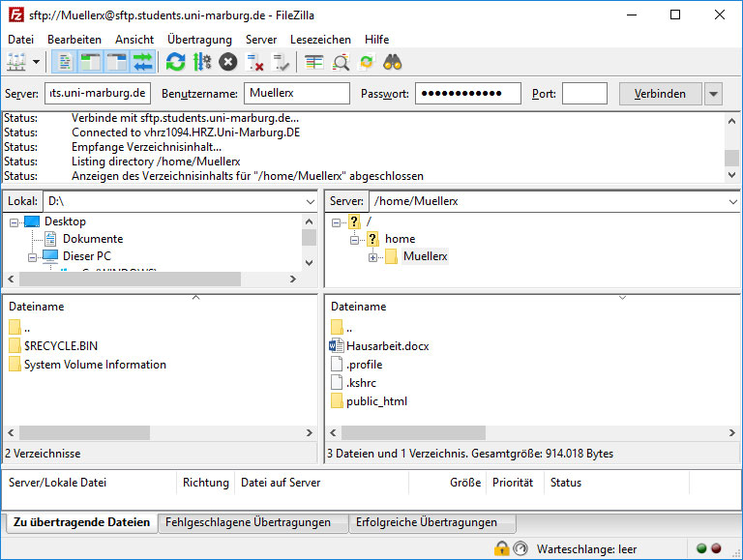This screenshot has width=743, height=560.
Task: Sort remote files by Dateiname header
Action: [x=358, y=307]
